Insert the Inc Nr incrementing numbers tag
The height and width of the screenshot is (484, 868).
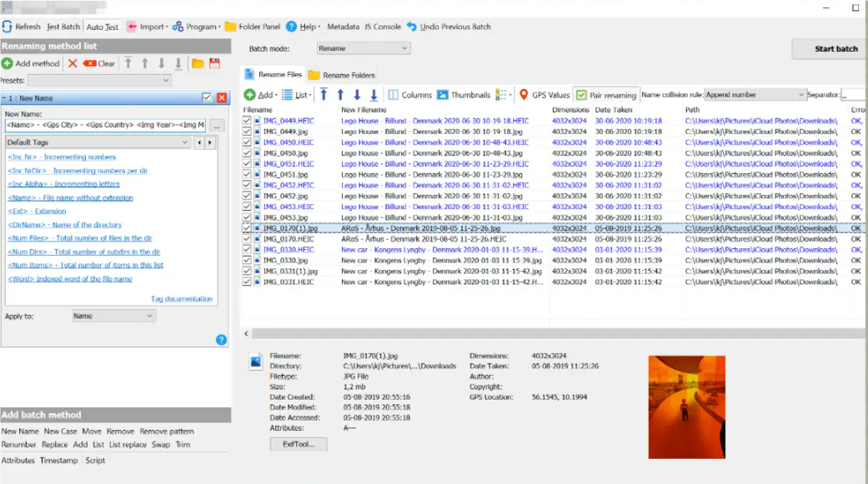point(62,157)
